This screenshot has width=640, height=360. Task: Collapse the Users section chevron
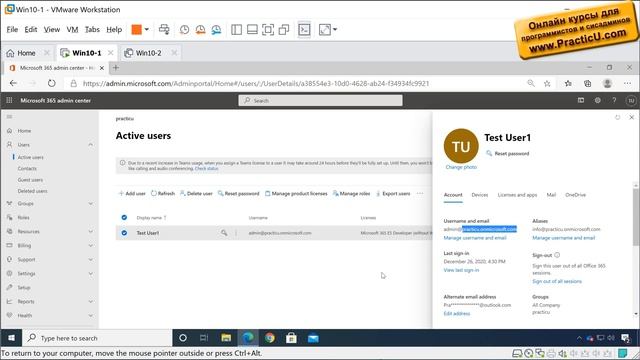pos(91,144)
